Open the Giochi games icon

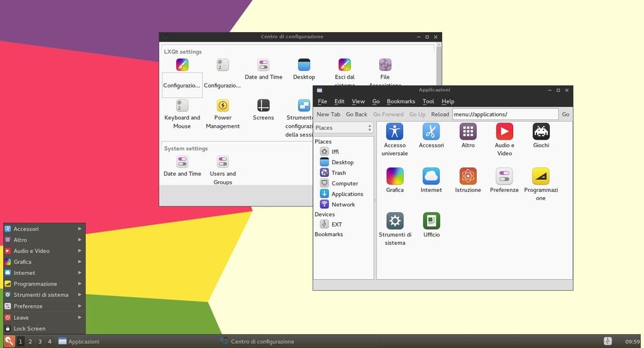[541, 132]
